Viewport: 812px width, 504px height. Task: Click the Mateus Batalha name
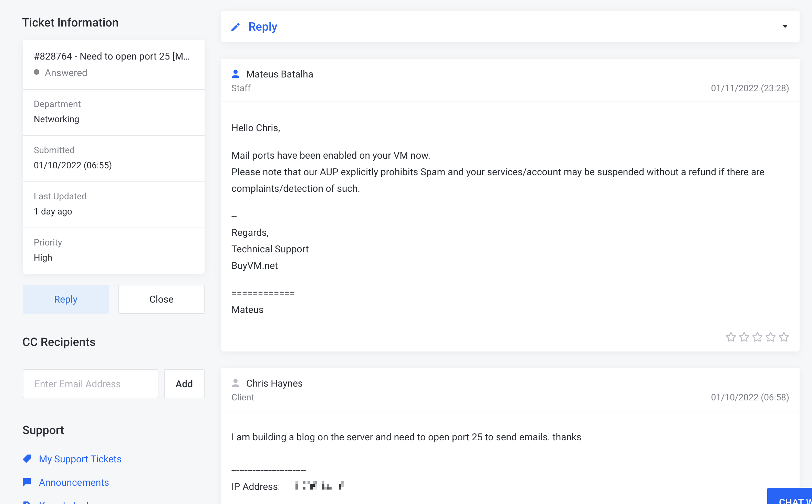(x=280, y=74)
